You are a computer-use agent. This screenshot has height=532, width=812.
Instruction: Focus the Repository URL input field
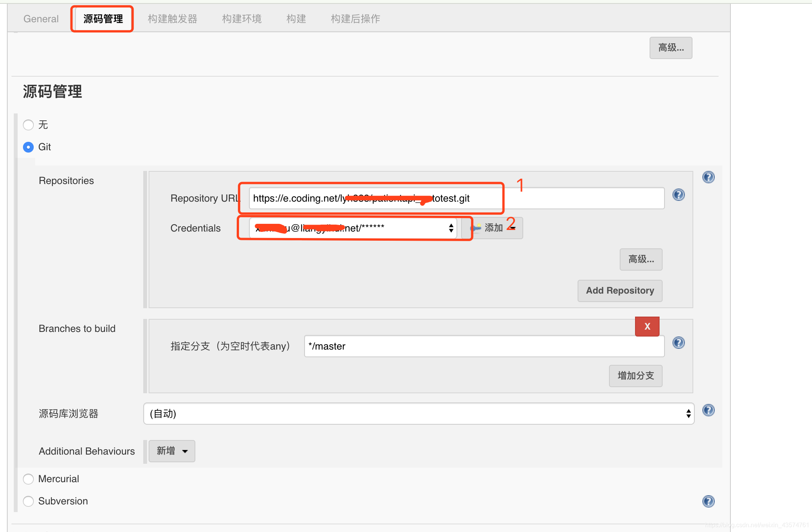pyautogui.click(x=457, y=198)
